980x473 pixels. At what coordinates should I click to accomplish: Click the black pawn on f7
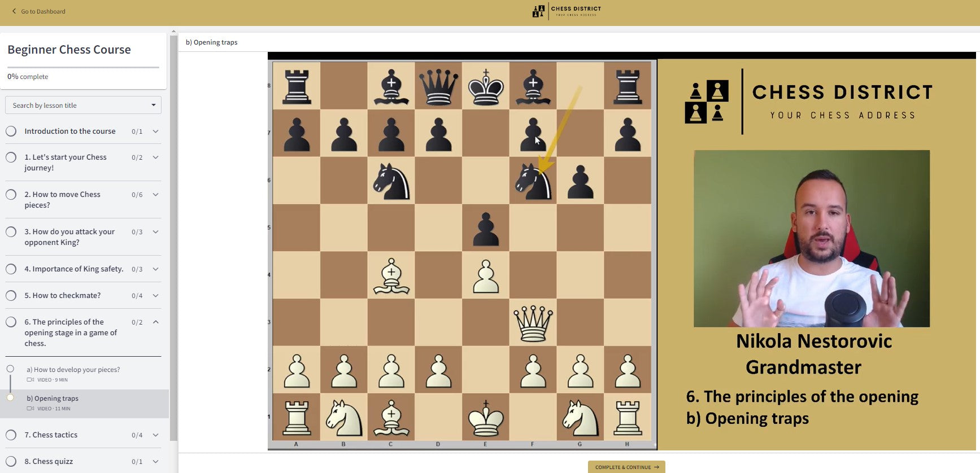point(533,134)
